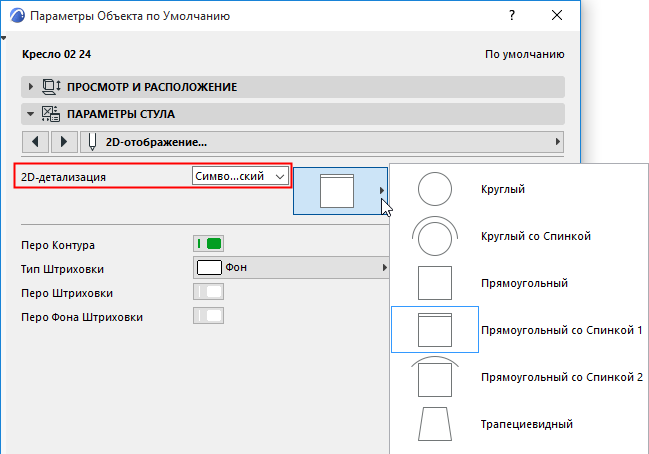Close the Параметры Объекта dialog

[557, 15]
